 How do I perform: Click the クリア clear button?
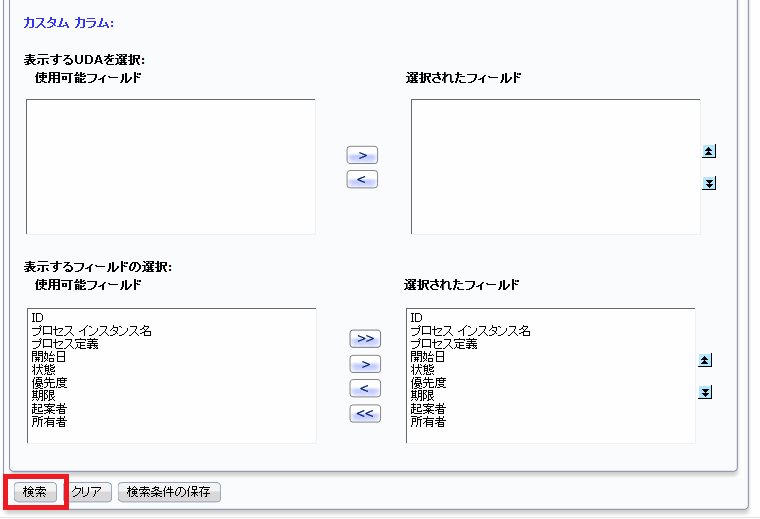tap(87, 492)
